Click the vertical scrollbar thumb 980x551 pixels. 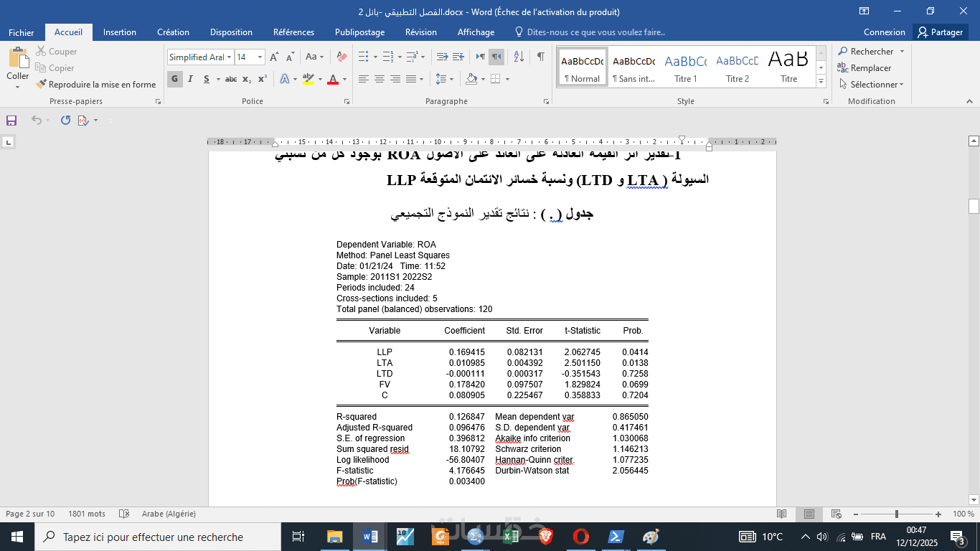tap(974, 207)
